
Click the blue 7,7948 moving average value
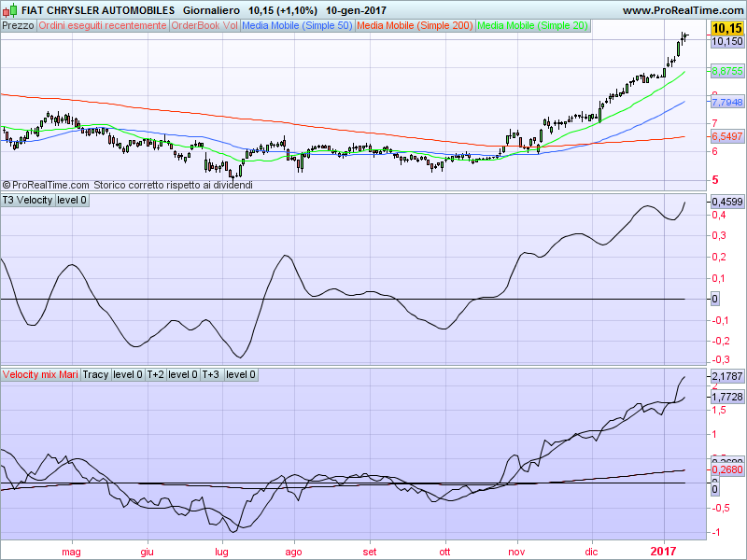[727, 102]
